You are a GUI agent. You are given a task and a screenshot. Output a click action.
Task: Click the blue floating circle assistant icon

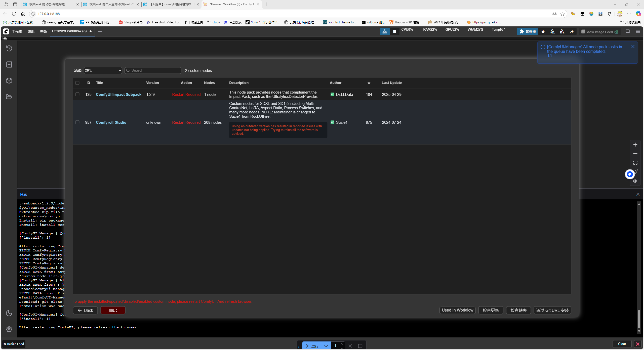pos(630,174)
